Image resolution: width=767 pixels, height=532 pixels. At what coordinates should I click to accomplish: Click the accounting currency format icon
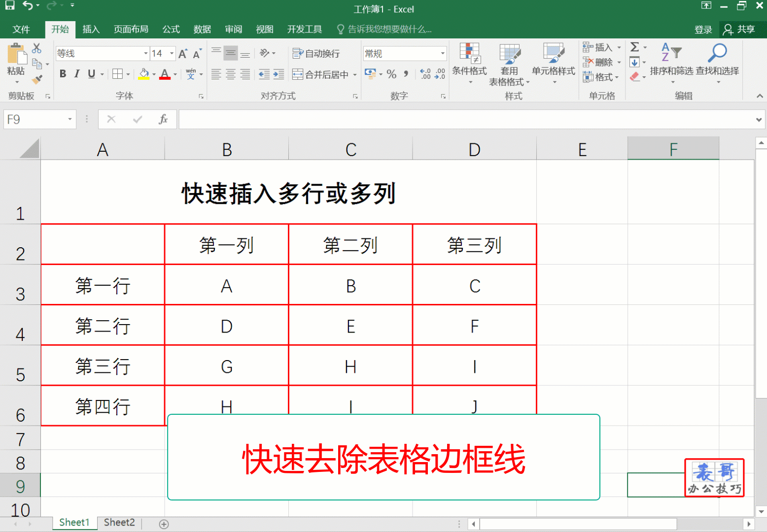pos(370,74)
